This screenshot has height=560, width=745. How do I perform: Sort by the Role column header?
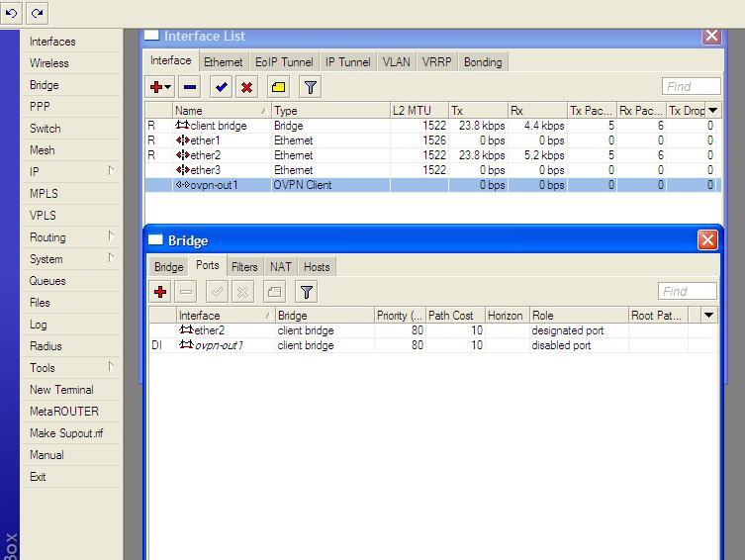pos(579,316)
